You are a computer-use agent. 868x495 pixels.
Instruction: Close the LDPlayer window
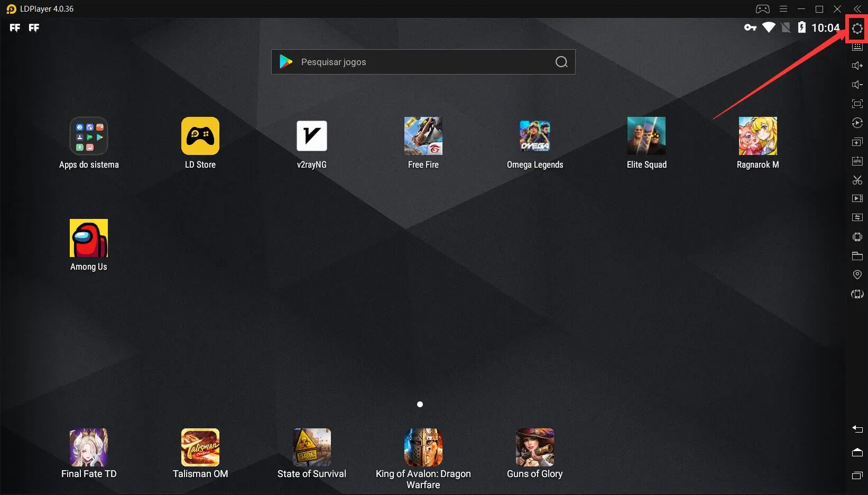[x=837, y=9]
